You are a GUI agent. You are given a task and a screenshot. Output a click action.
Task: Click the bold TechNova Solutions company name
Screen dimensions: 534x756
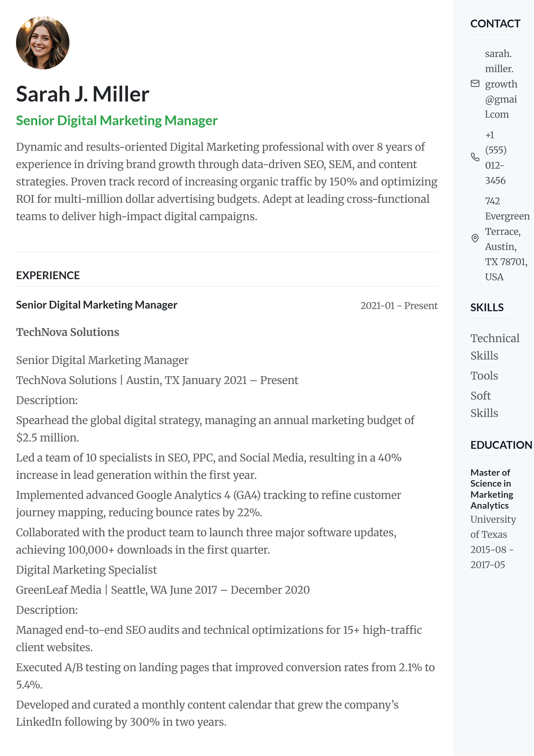(68, 332)
